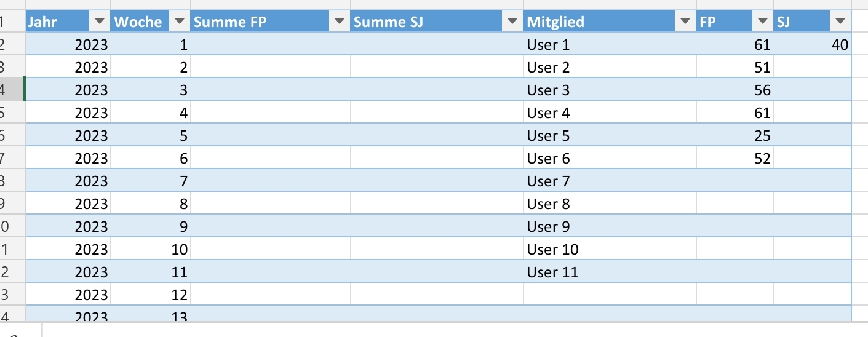
Task: Select the User 9 cell
Action: (x=610, y=226)
